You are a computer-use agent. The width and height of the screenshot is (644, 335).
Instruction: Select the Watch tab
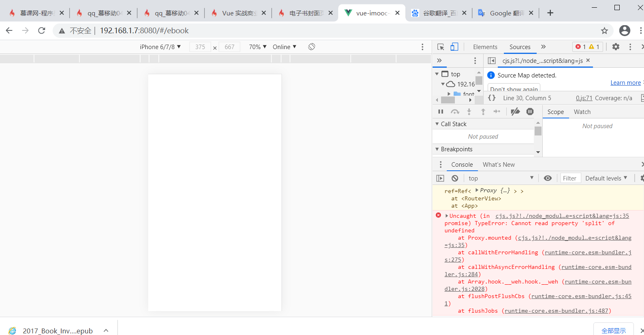(x=582, y=112)
